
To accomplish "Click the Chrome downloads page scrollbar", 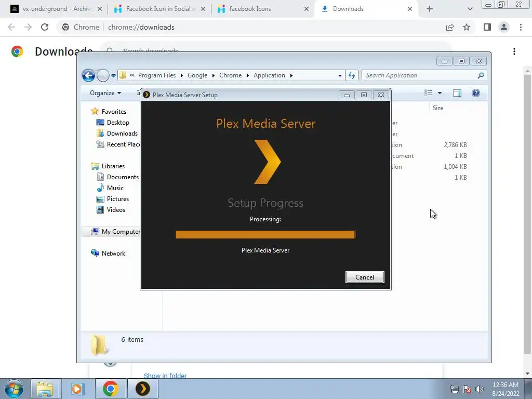I will 527,214.
